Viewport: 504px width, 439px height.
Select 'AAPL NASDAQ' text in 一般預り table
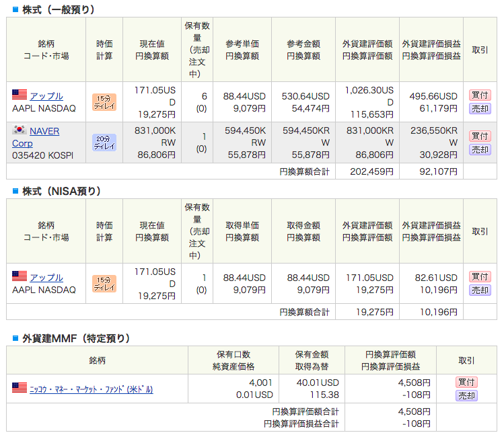click(44, 108)
